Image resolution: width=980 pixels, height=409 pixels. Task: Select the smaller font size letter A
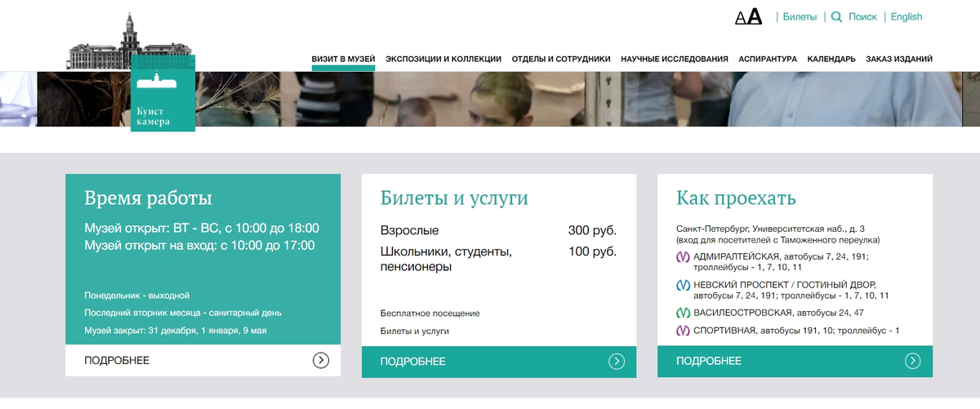pos(741,18)
